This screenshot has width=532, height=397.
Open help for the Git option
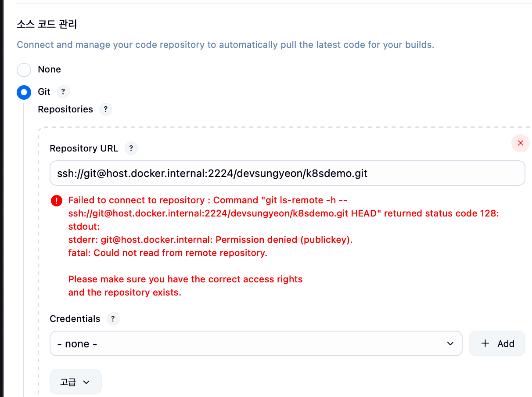coord(63,92)
